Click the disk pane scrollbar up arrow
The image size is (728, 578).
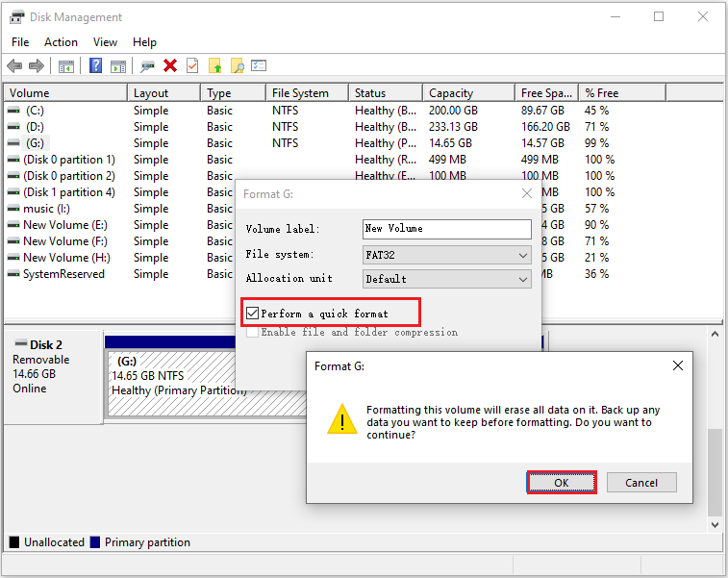715,334
